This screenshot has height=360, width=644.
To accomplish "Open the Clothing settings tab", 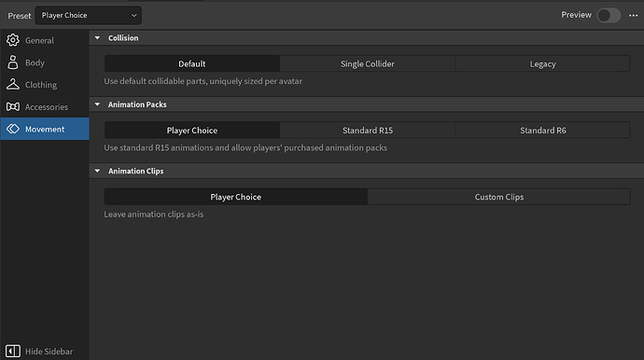I will [x=45, y=85].
